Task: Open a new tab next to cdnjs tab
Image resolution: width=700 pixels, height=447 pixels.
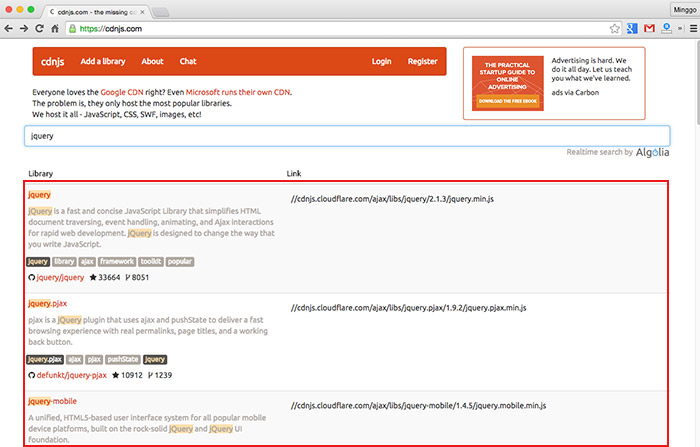Action: point(161,13)
